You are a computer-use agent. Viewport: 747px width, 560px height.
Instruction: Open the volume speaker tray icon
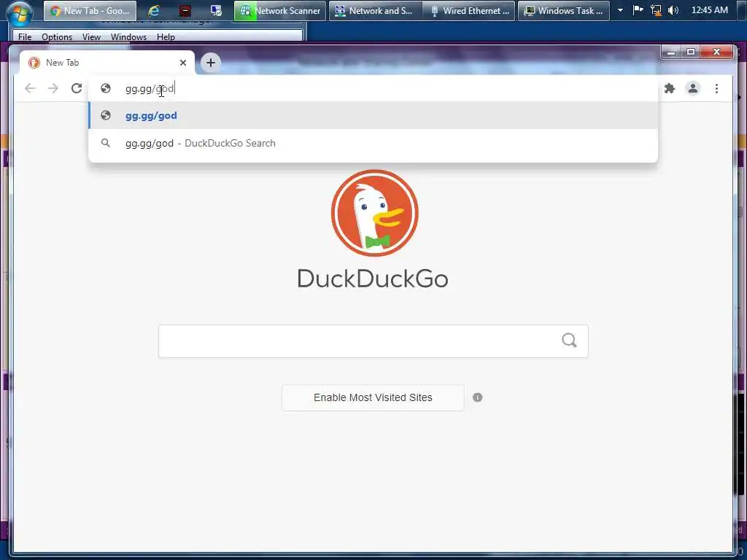[673, 10]
